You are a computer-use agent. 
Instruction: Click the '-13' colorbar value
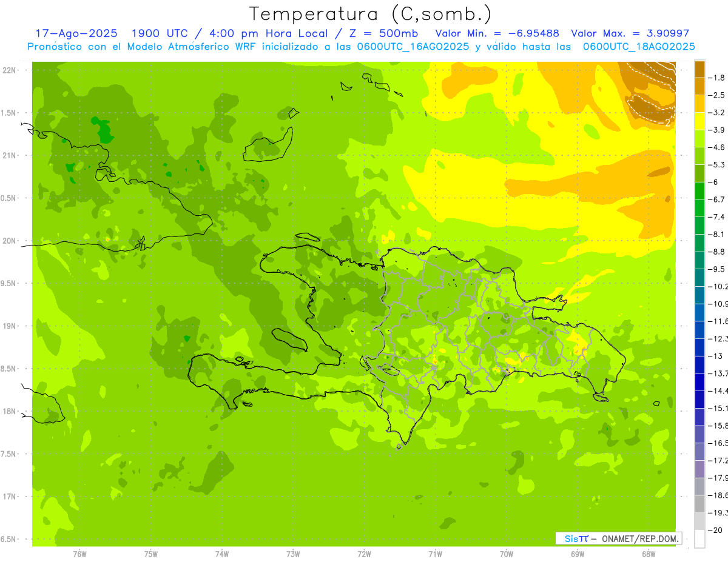(x=715, y=356)
